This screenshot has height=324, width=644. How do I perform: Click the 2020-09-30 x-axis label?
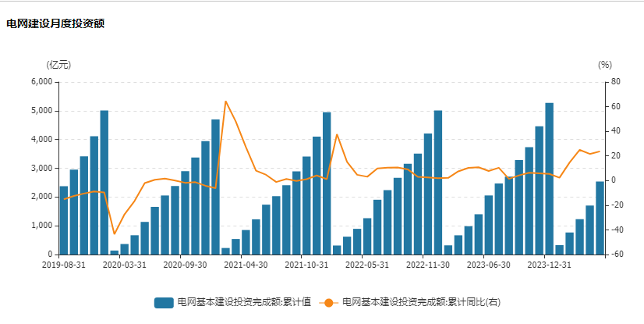pos(186,265)
